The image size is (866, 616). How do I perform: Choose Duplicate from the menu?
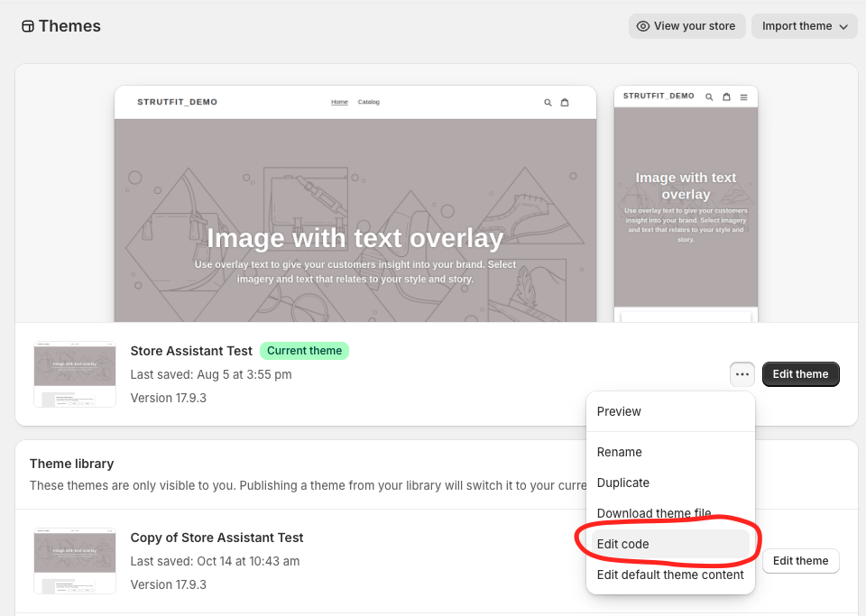click(x=622, y=483)
